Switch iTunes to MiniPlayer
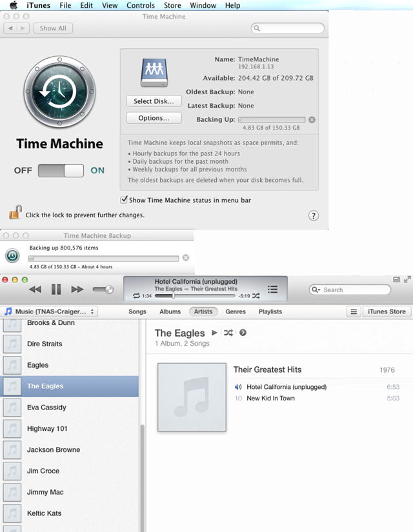 pyautogui.click(x=396, y=279)
